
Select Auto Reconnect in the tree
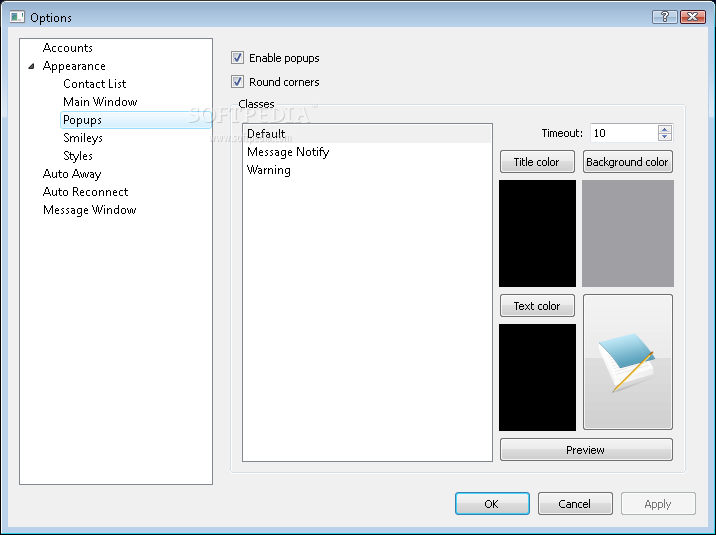point(85,192)
